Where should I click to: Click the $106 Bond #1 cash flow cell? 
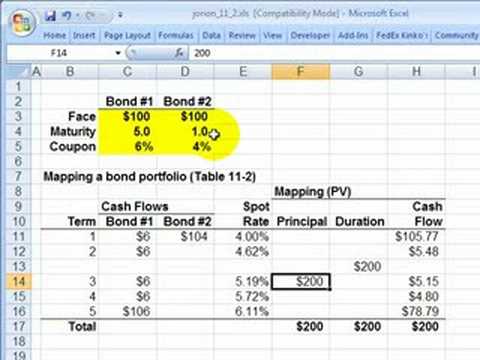tap(127, 311)
